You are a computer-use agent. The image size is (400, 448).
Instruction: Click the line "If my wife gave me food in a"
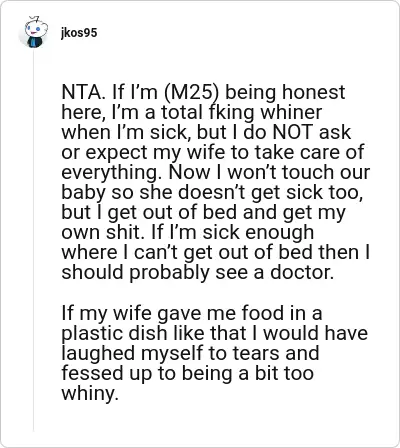coord(192,313)
